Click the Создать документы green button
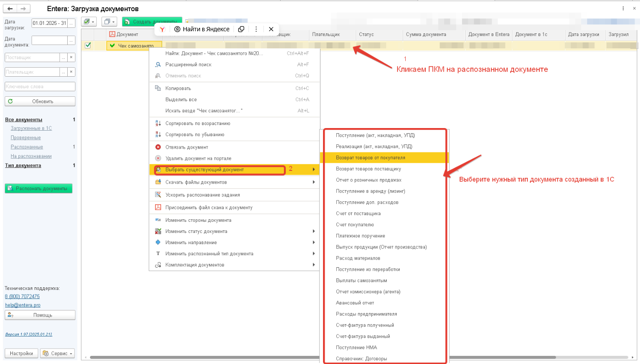 coord(152,21)
